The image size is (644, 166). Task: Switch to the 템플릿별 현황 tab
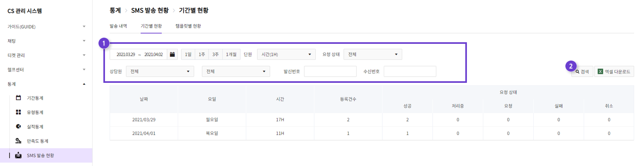(x=188, y=26)
